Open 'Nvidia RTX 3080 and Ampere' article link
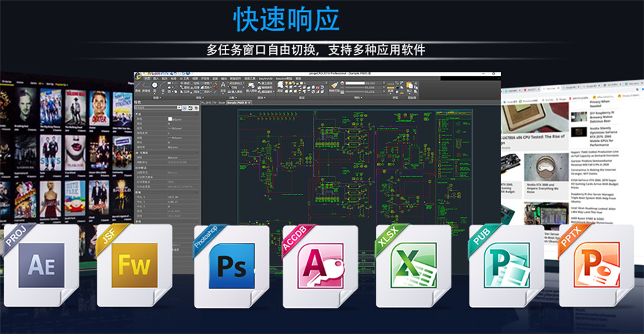This screenshot has width=644, height=334. [x=543, y=188]
